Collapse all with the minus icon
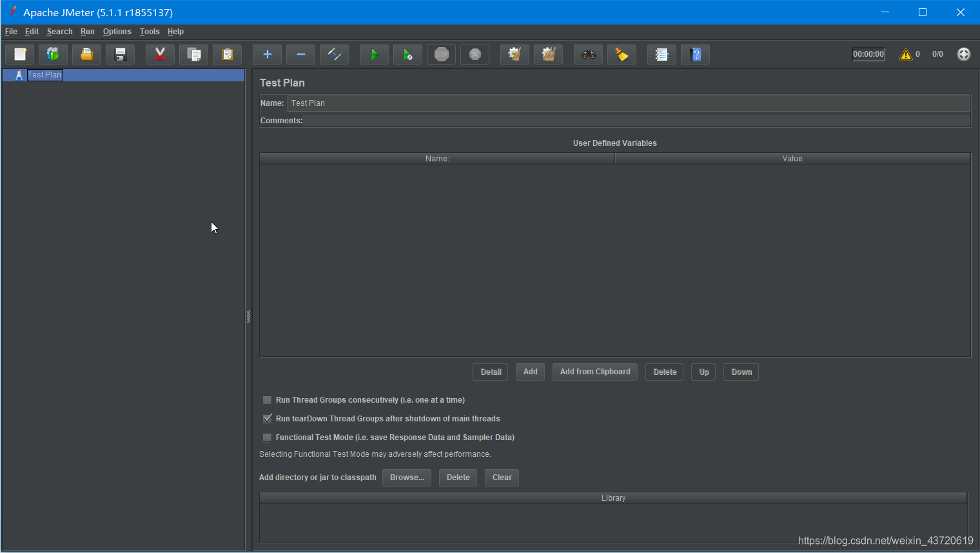The image size is (980, 553). (x=300, y=54)
